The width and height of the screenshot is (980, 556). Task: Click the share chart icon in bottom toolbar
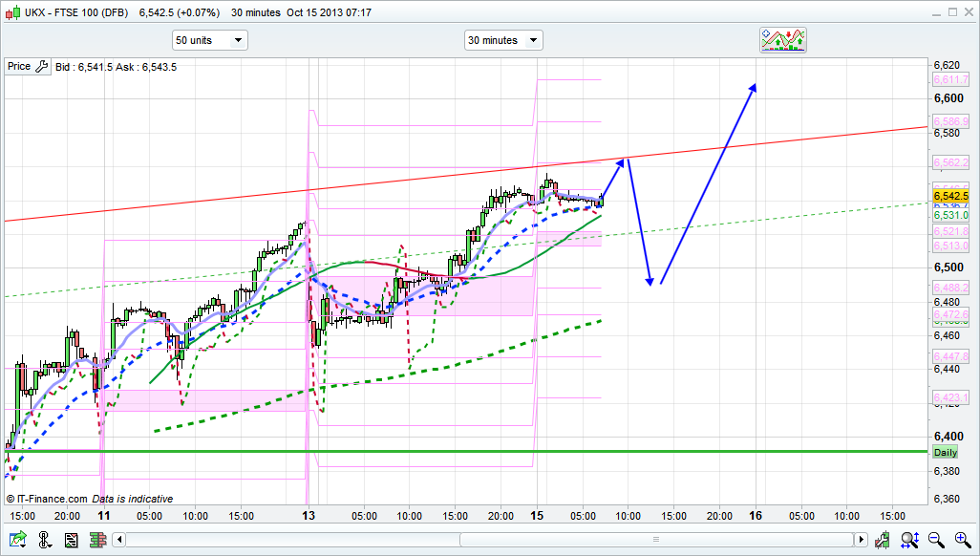pos(17,541)
